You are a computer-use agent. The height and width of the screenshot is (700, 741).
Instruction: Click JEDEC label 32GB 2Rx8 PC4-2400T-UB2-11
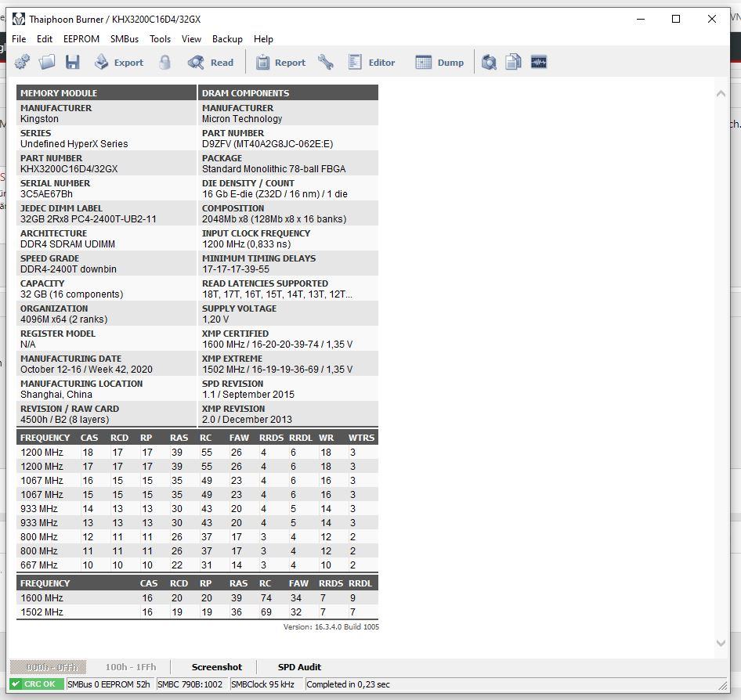[89, 219]
